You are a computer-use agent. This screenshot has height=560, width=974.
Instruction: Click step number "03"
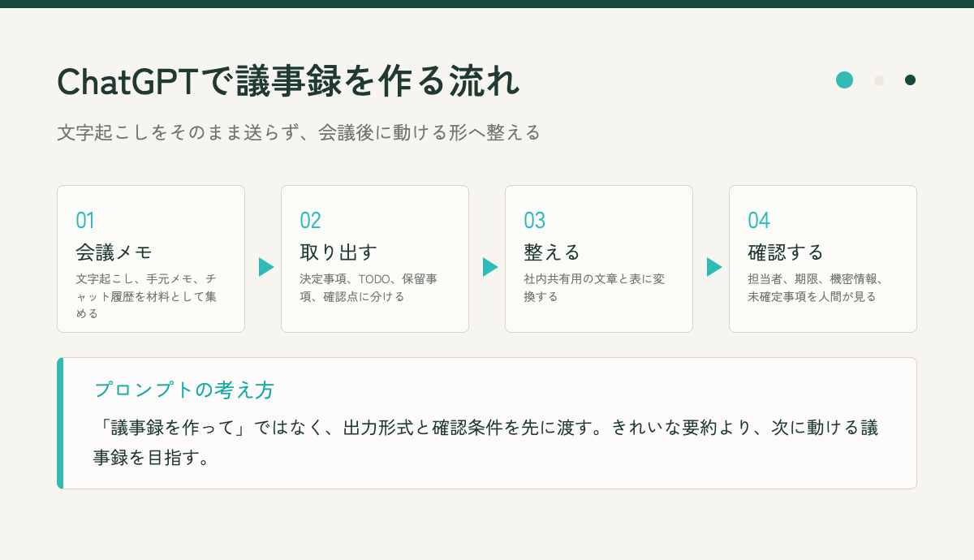534,221
